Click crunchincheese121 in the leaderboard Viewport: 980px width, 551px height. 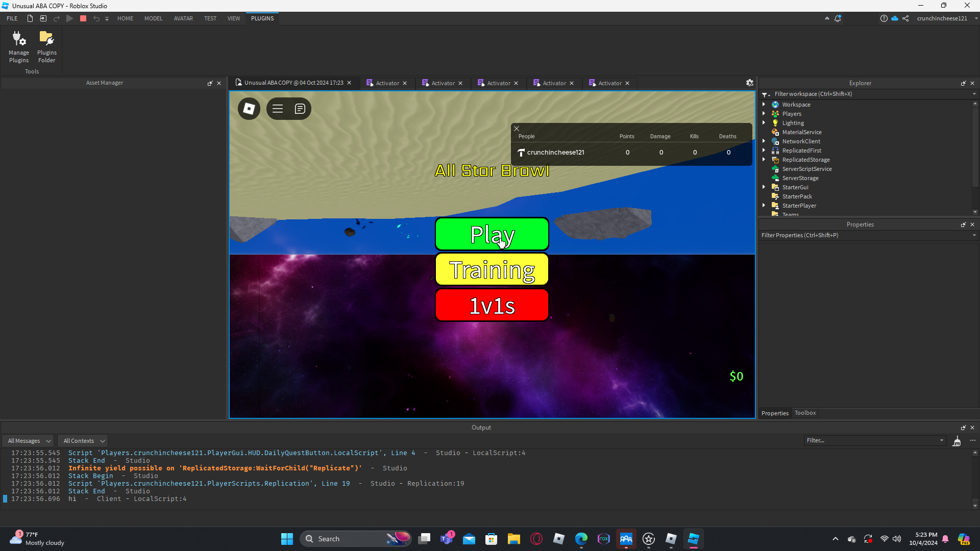pos(556,153)
